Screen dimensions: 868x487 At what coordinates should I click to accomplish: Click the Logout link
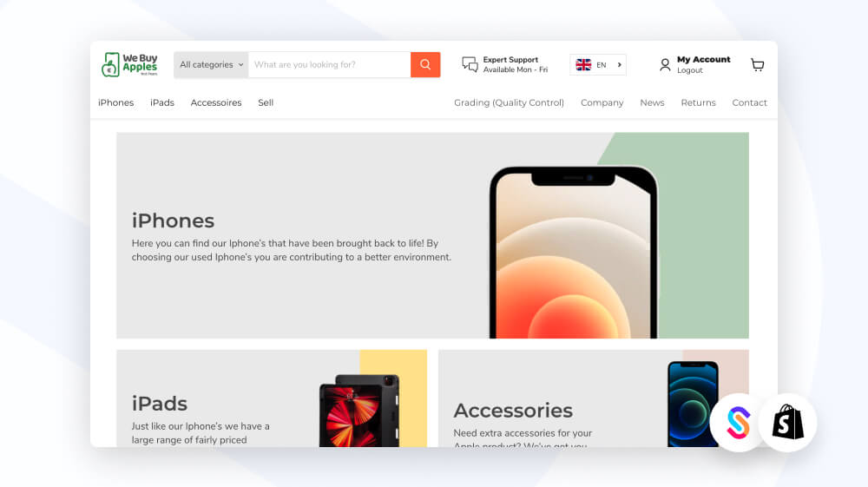(690, 70)
